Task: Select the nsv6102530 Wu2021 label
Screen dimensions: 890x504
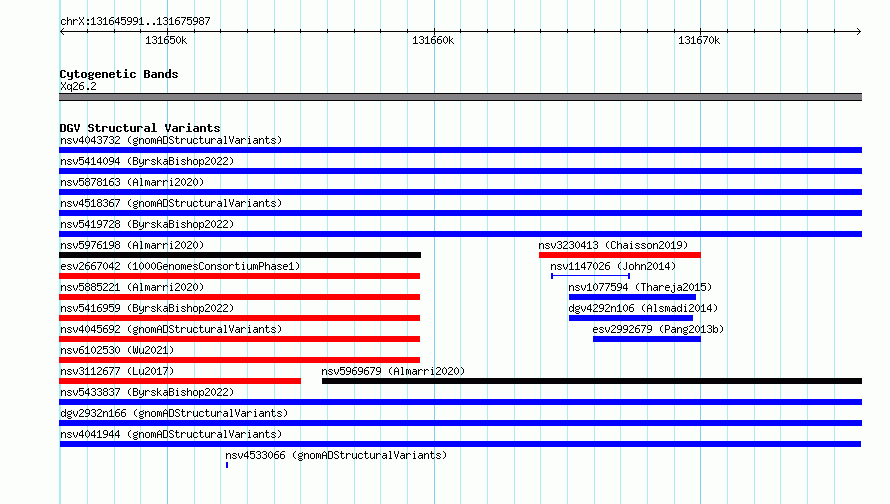Action: tap(117, 350)
